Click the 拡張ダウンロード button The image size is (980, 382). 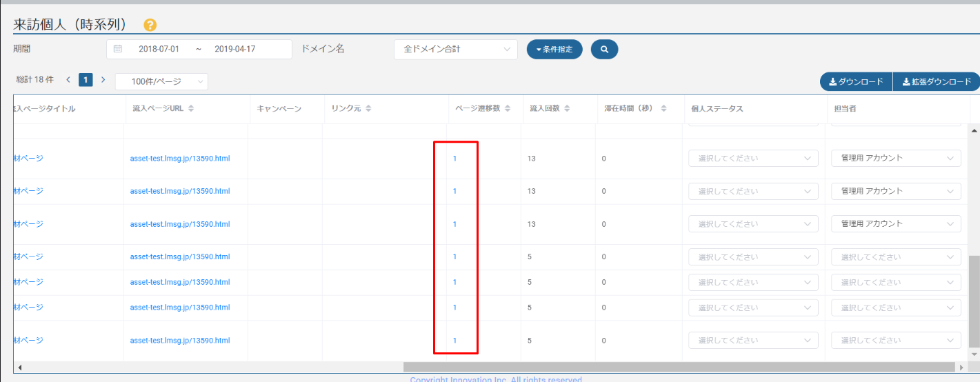[x=936, y=82]
